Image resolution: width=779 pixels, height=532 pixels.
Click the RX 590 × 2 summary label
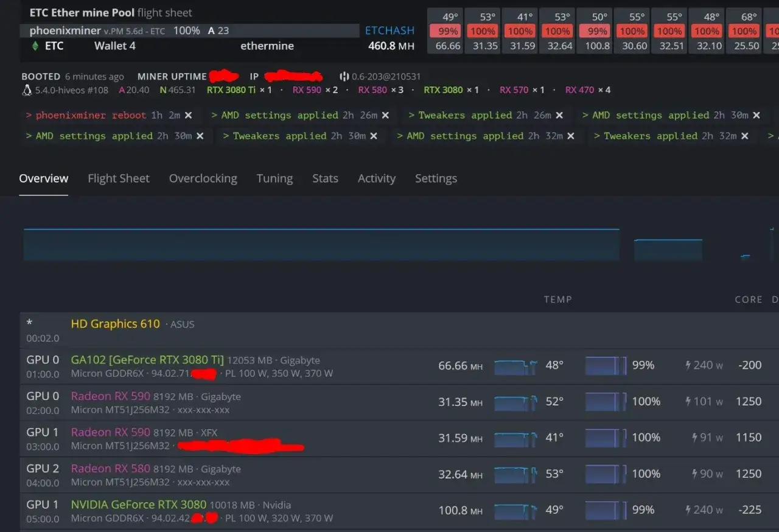[315, 90]
